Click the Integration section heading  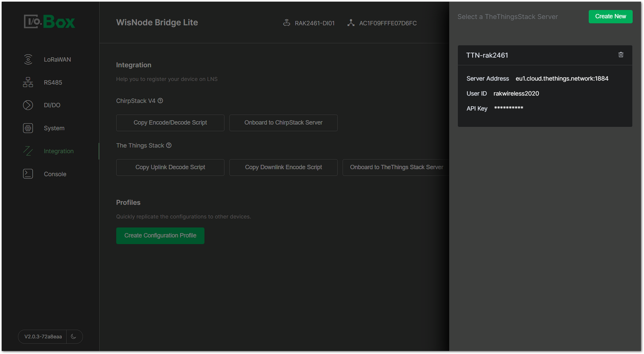[133, 65]
